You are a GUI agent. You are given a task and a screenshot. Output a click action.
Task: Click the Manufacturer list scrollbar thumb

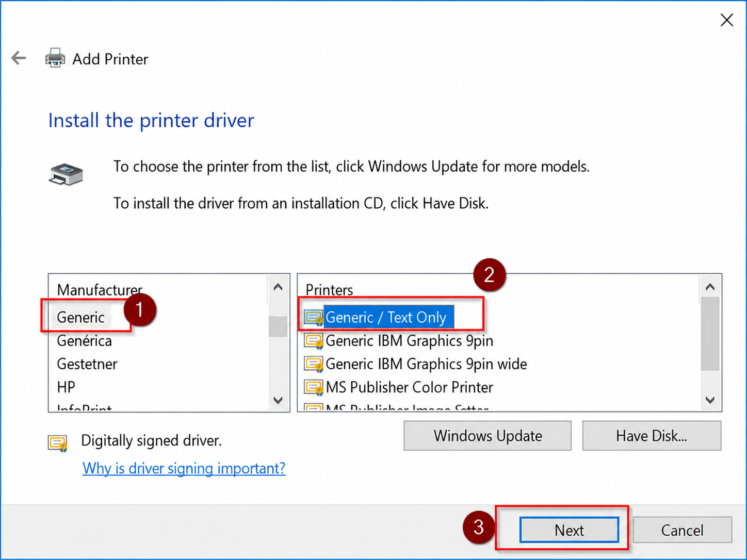pos(278,326)
